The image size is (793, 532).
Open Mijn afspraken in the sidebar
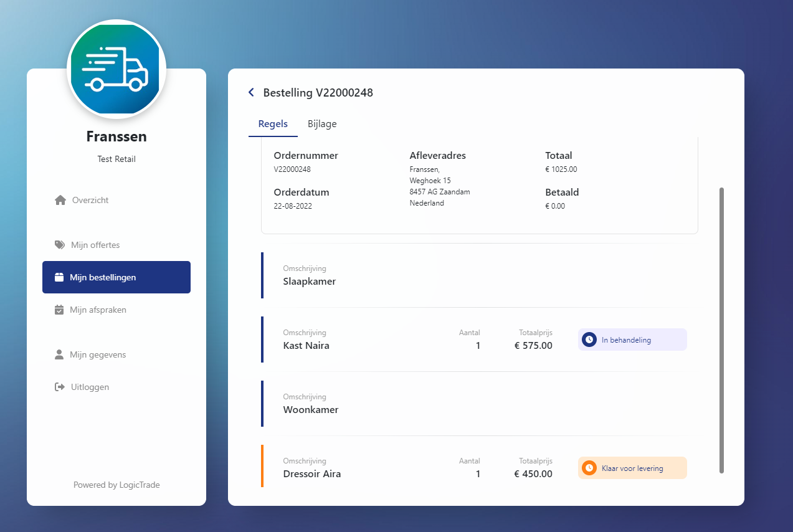pos(98,310)
